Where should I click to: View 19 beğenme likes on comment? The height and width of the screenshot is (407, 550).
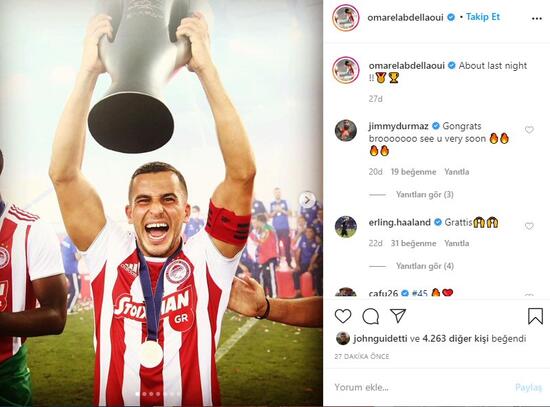414,172
